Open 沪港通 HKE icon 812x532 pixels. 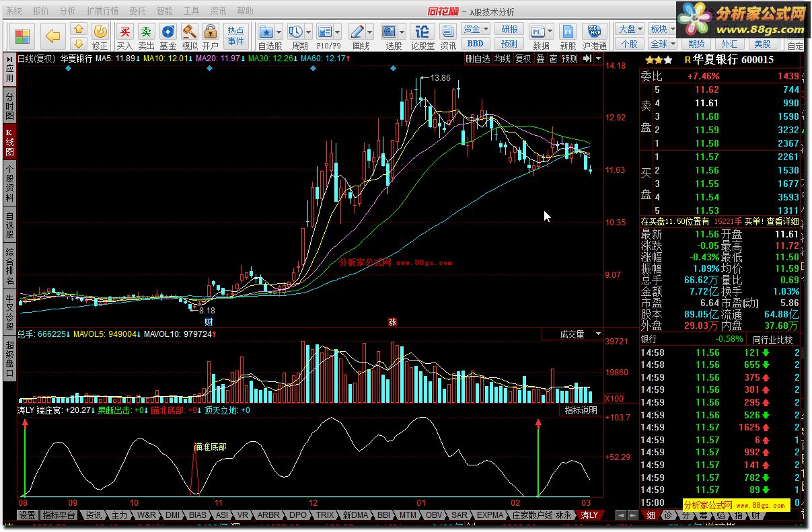595,31
